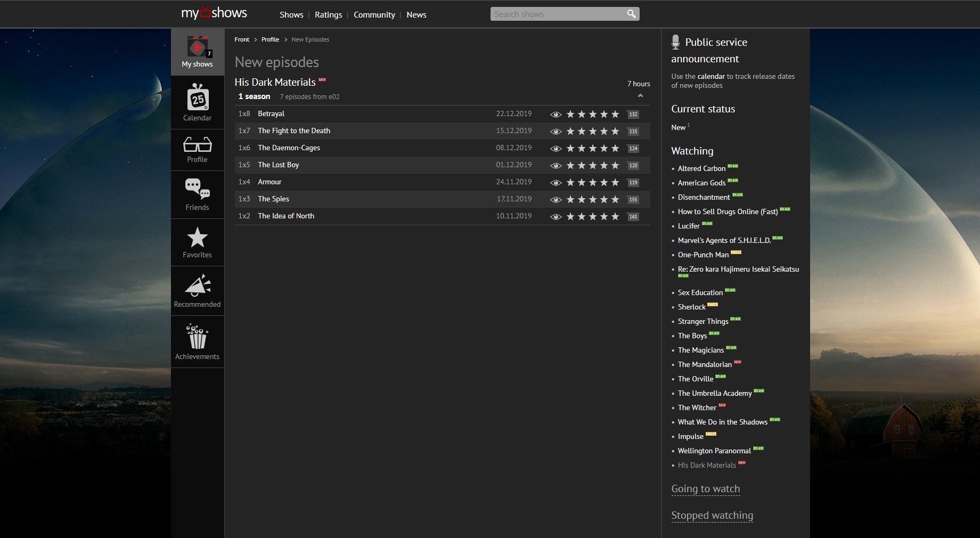Focus the Search shows input field
980x538 pixels.
tap(557, 14)
